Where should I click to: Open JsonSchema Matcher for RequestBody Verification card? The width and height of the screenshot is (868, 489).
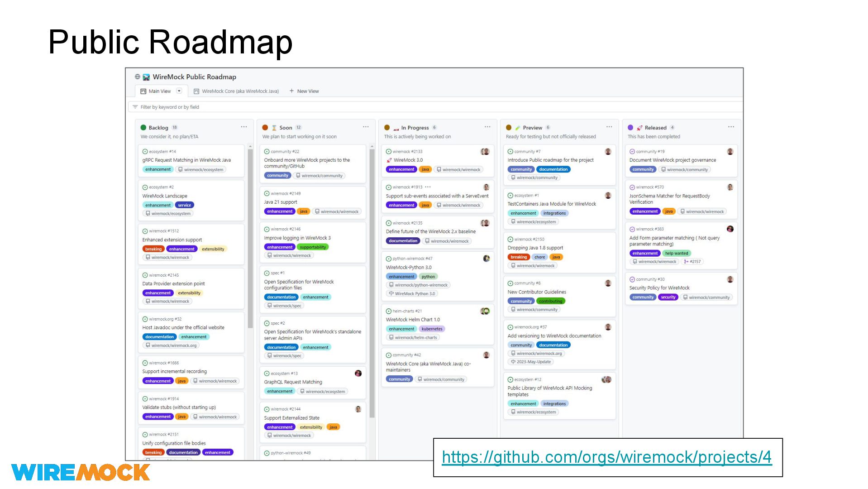(x=669, y=199)
